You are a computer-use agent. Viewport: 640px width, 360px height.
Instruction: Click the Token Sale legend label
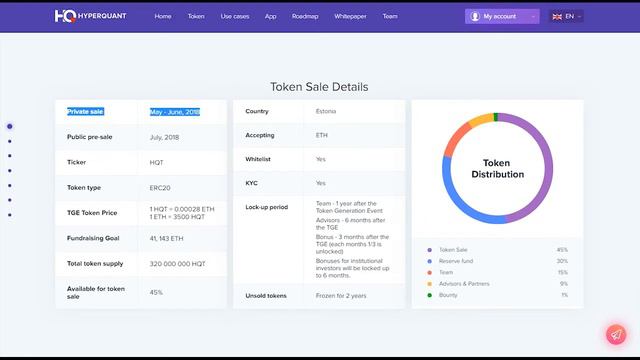[453, 250]
